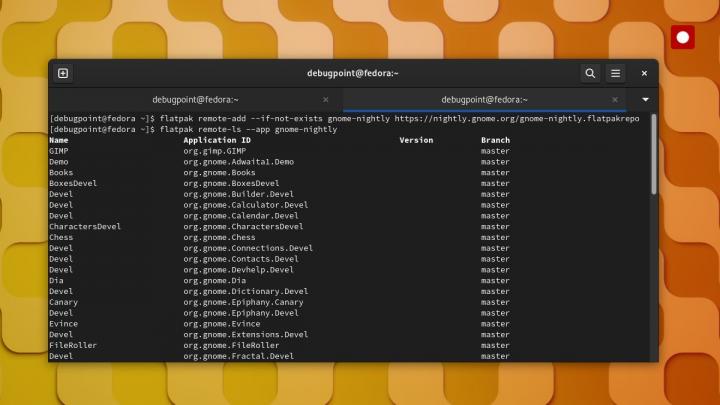Switch to the first debugpoint@fedora tab

pyautogui.click(x=195, y=100)
